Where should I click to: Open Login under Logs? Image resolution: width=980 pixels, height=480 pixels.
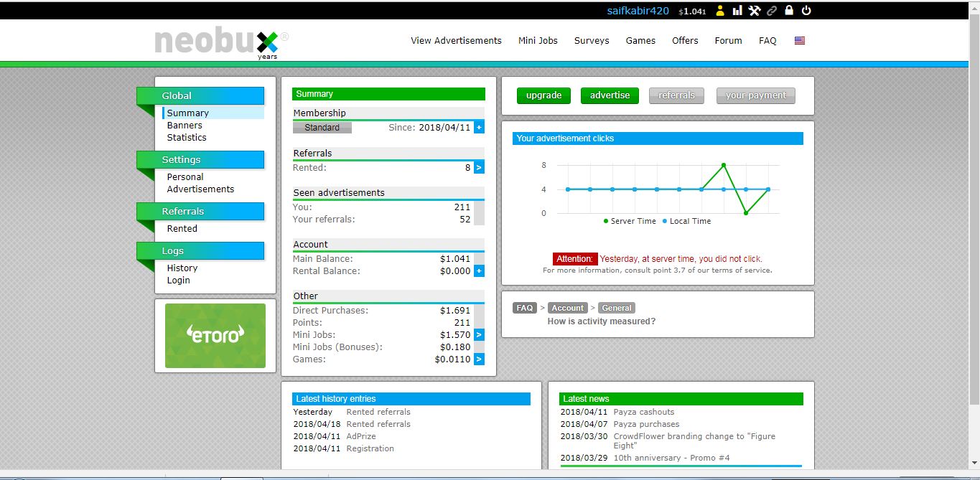[x=178, y=281]
